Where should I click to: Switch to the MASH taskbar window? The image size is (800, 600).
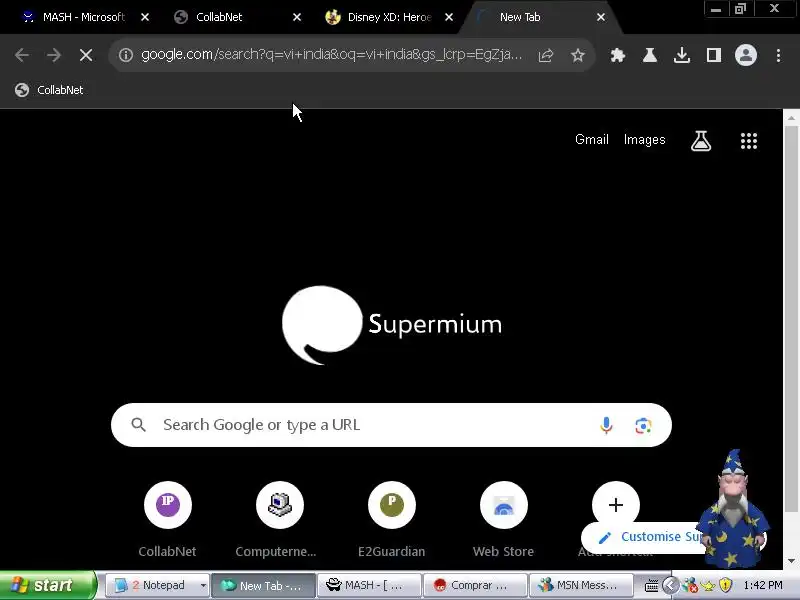coord(369,585)
